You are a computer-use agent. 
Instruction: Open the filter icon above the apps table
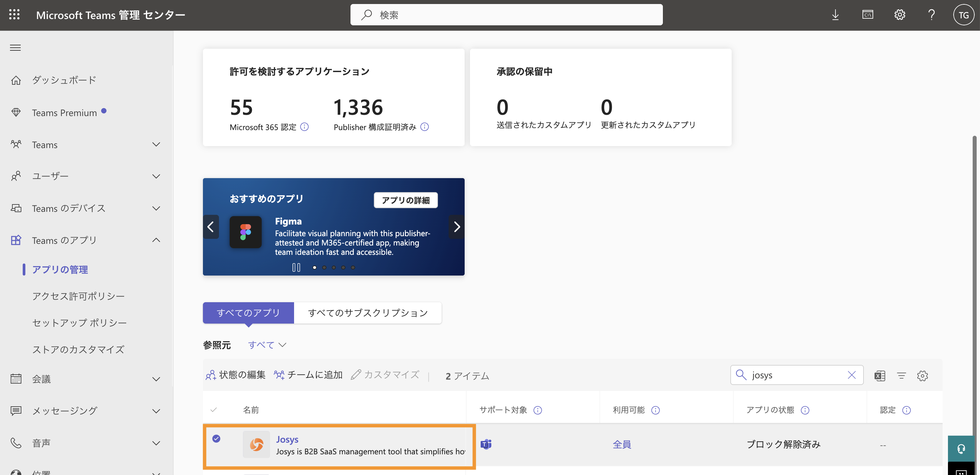pos(902,375)
